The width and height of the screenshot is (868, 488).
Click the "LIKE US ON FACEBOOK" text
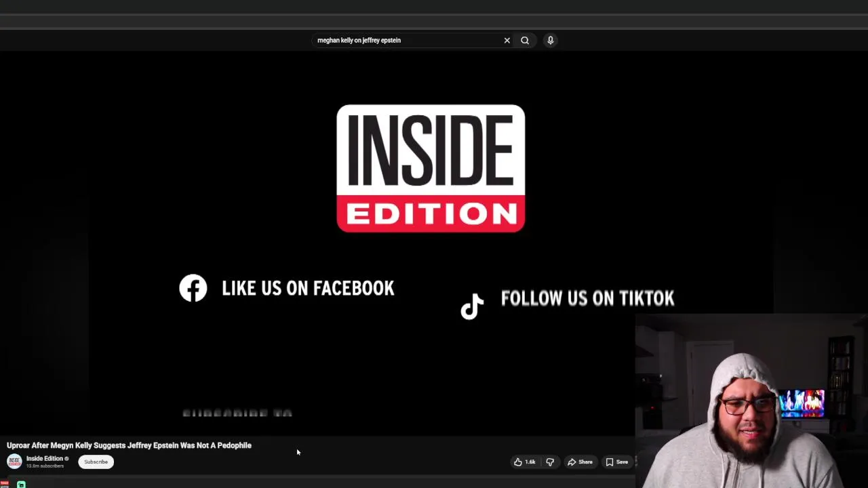tap(308, 288)
